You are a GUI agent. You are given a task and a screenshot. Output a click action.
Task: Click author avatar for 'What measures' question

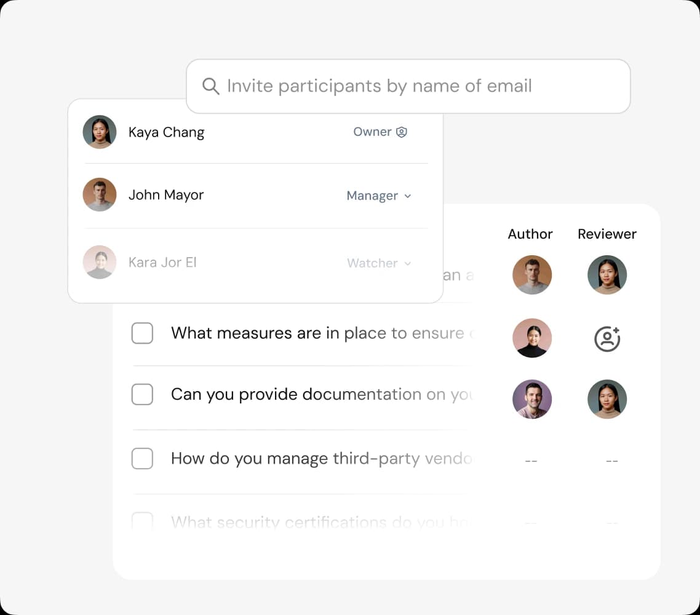click(x=531, y=338)
